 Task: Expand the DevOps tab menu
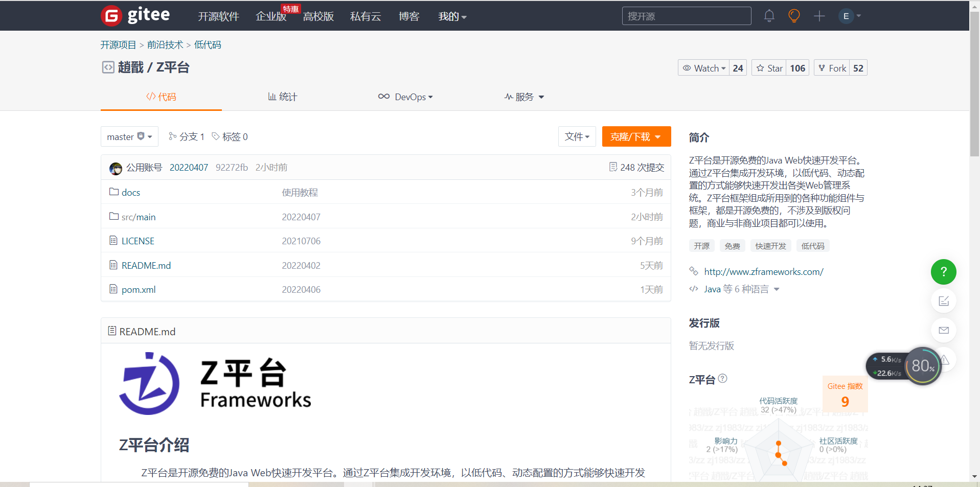coord(405,97)
